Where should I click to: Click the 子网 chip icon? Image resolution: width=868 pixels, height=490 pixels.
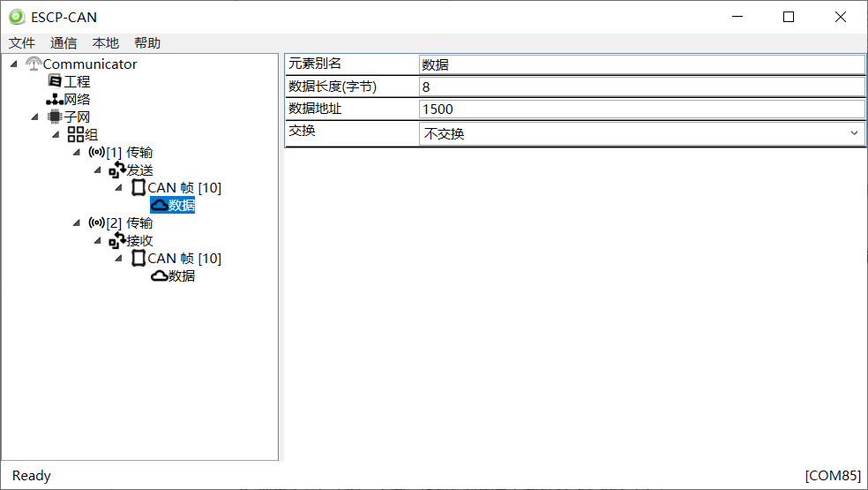pyautogui.click(x=55, y=117)
